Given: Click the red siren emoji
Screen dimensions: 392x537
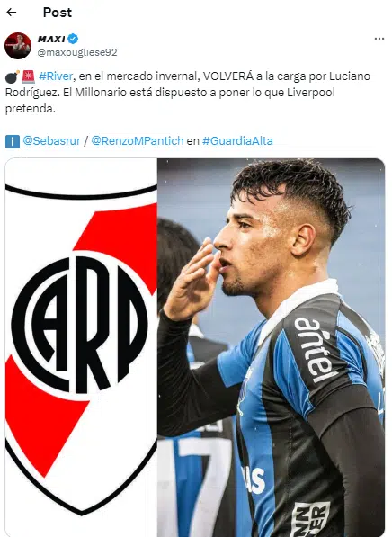Looking at the screenshot, I should click(x=29, y=76).
